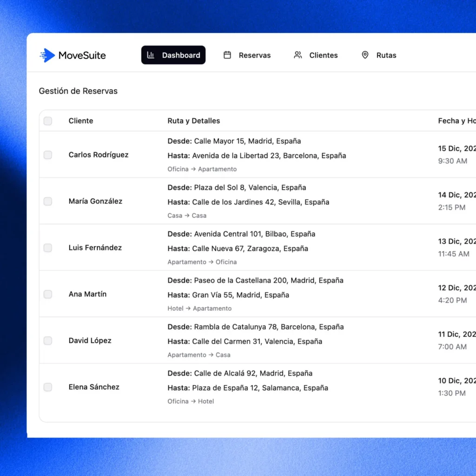The width and height of the screenshot is (476, 476).
Task: Switch to the Reservas tab
Action: pos(254,55)
